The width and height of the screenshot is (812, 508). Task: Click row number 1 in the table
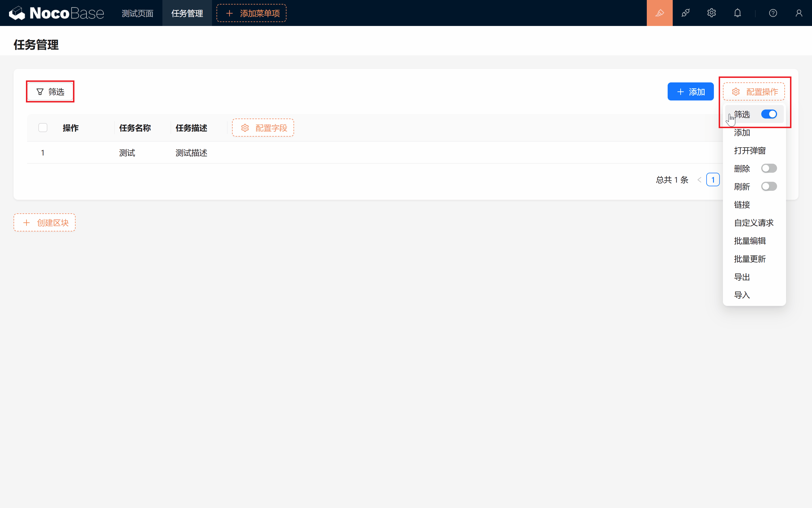tap(43, 153)
